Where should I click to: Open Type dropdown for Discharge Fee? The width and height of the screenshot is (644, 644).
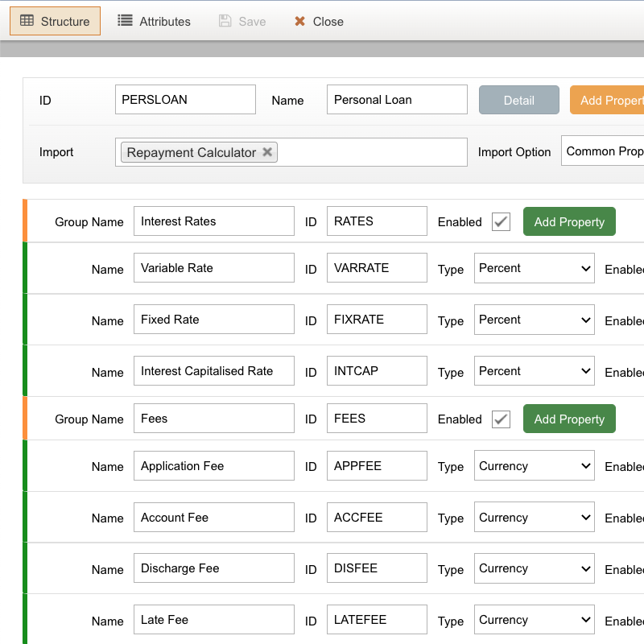535,568
